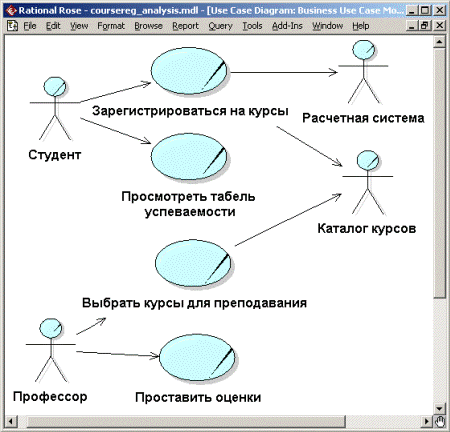Select the Проставить оценки use case ellipse
This screenshot has height=432, width=450.
pos(197,358)
